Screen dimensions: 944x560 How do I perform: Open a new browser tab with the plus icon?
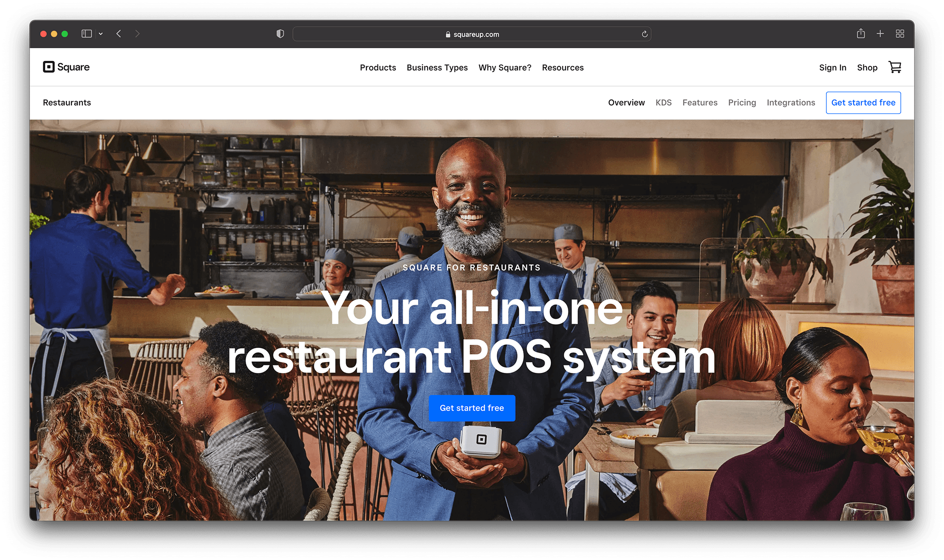click(880, 34)
